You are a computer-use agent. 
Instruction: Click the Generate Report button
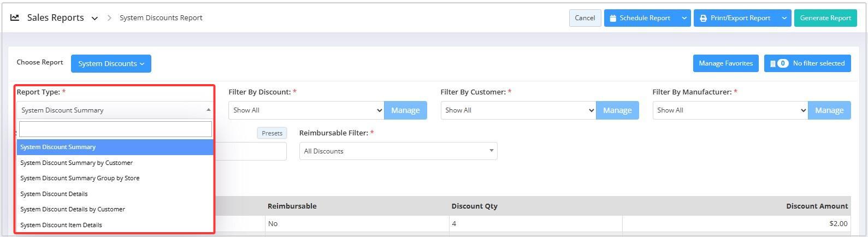click(x=825, y=18)
